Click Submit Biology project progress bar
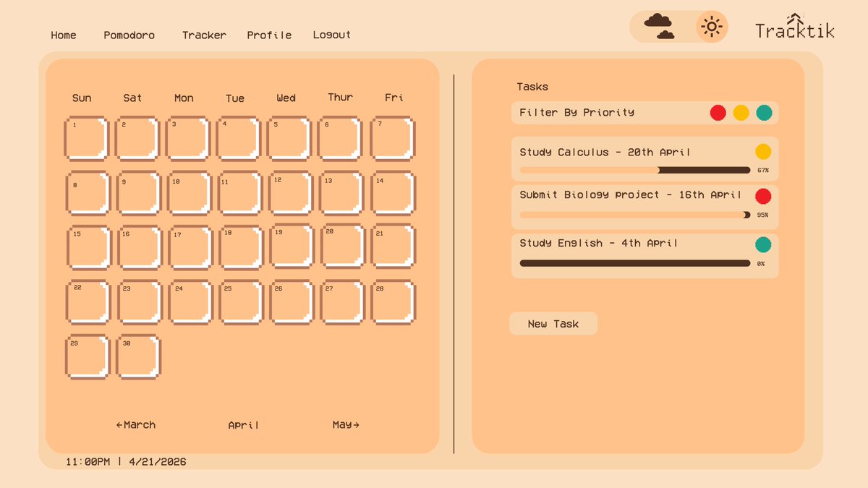Screen dimensions: 868x488 [x=635, y=215]
